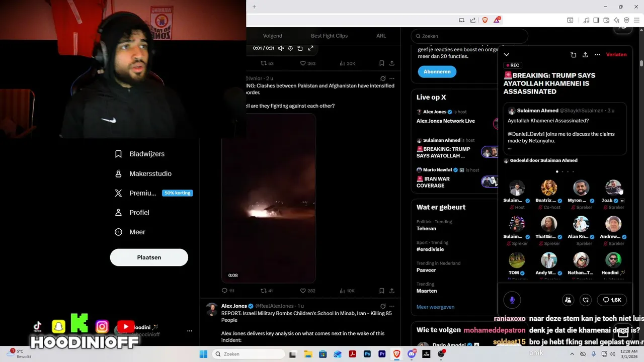Open Brave Shields lion icon
The width and height of the screenshot is (644, 362).
[x=485, y=20]
